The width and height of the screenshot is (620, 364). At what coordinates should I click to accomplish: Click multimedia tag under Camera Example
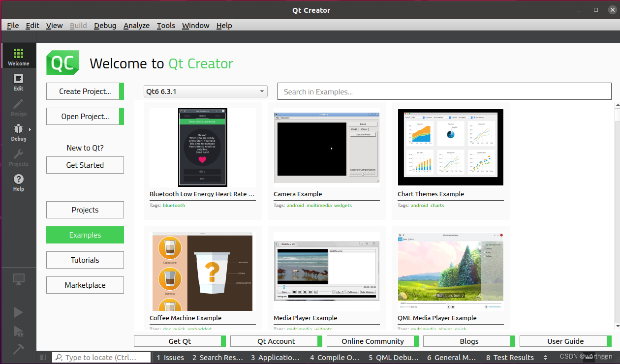coord(319,206)
